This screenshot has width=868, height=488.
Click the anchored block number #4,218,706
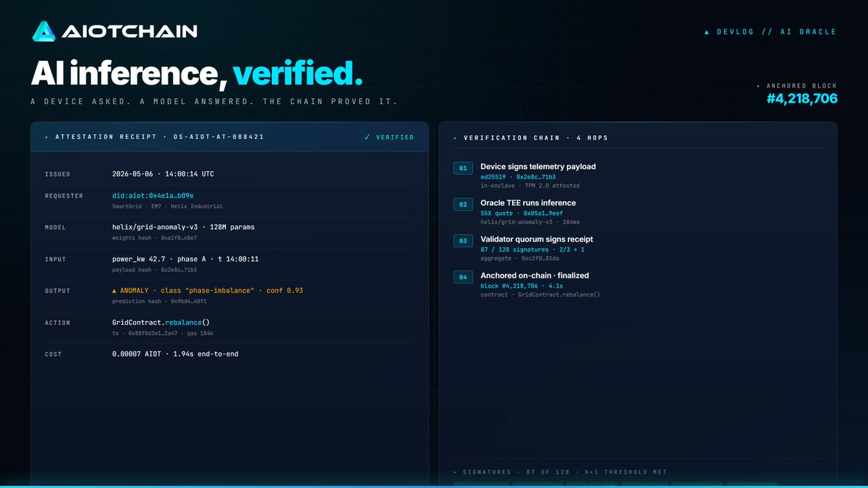(802, 98)
